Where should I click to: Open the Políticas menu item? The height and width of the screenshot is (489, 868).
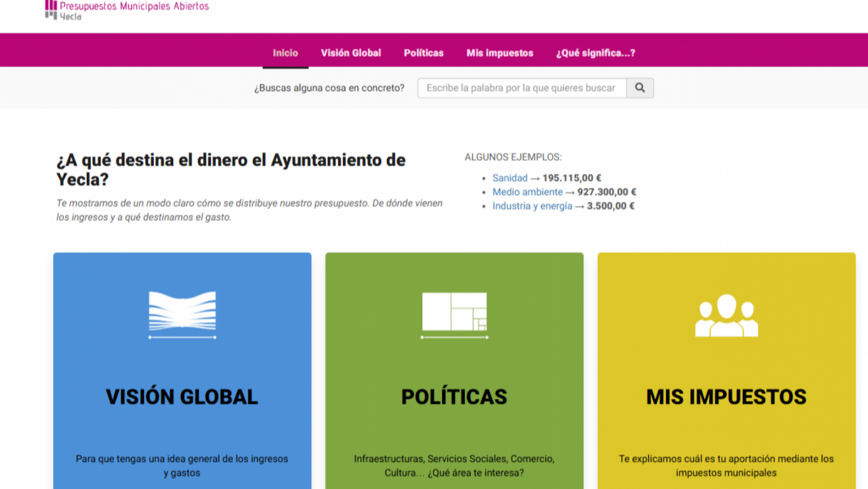point(423,53)
